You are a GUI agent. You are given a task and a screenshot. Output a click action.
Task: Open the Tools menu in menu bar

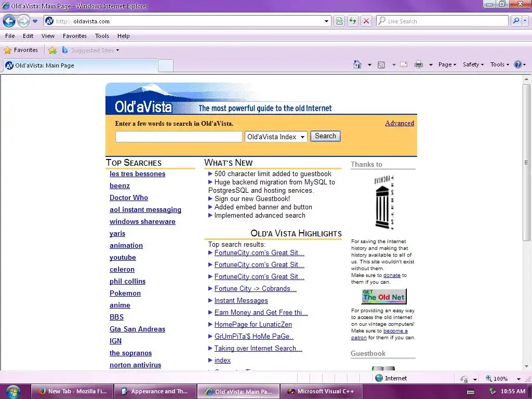tap(102, 36)
